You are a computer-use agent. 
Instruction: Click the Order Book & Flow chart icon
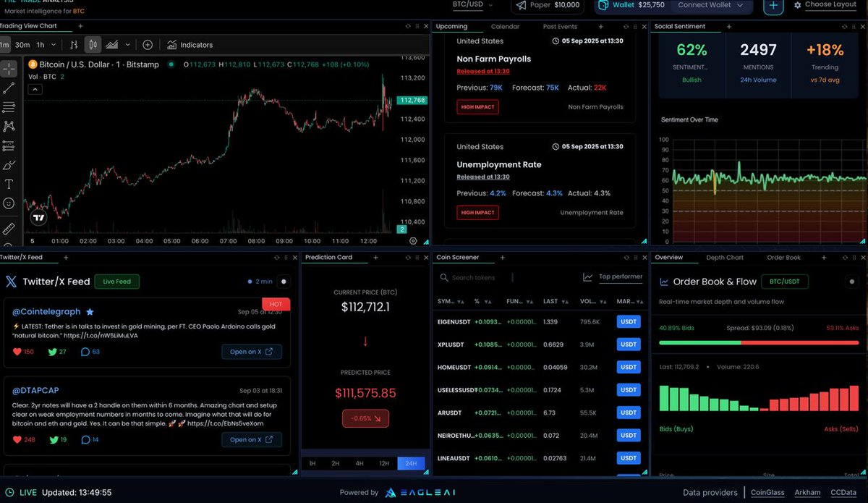click(x=664, y=282)
